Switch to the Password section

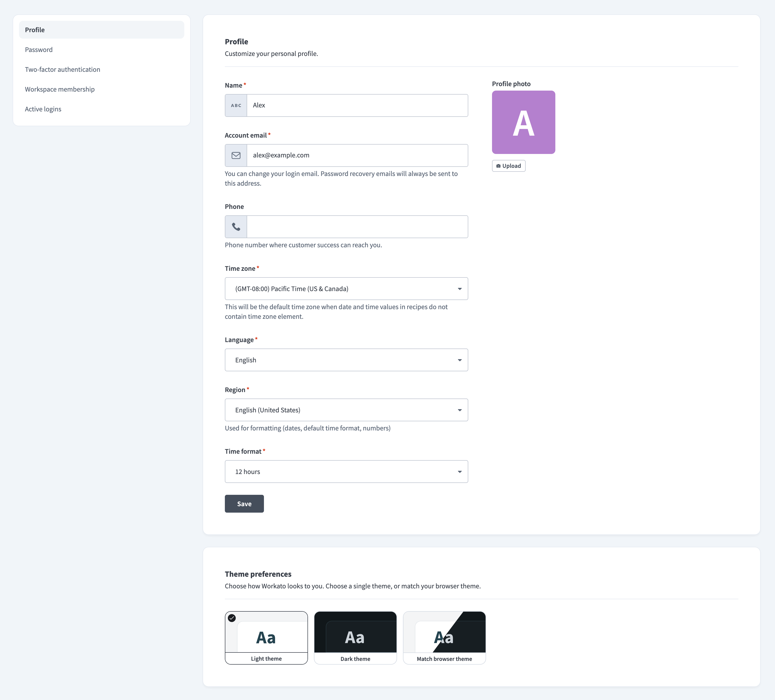coord(39,49)
